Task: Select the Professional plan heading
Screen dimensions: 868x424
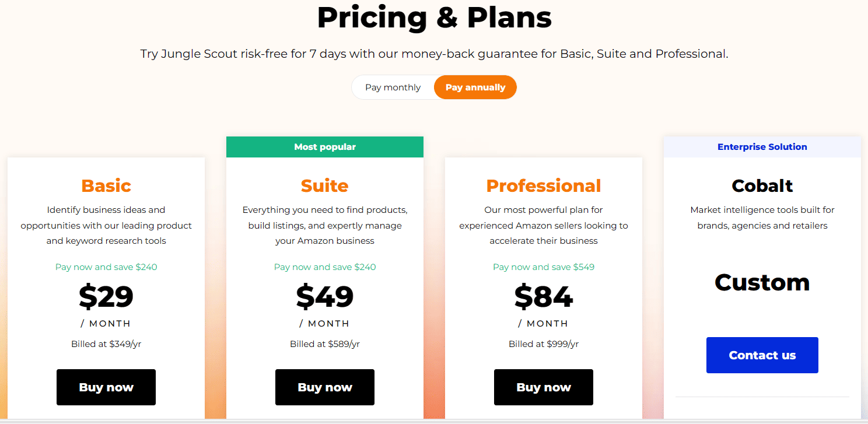Action: pos(543,185)
